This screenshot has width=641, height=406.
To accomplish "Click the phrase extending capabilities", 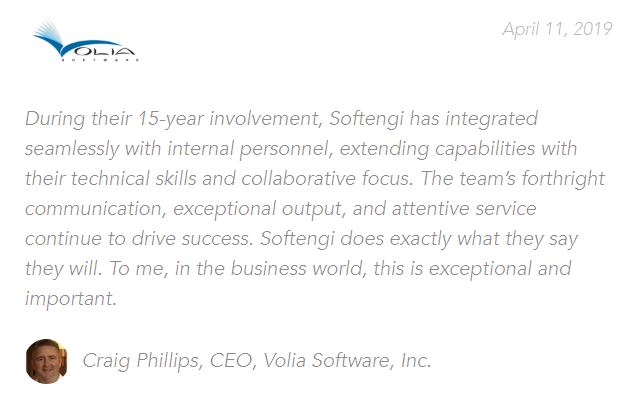I will 437,149.
